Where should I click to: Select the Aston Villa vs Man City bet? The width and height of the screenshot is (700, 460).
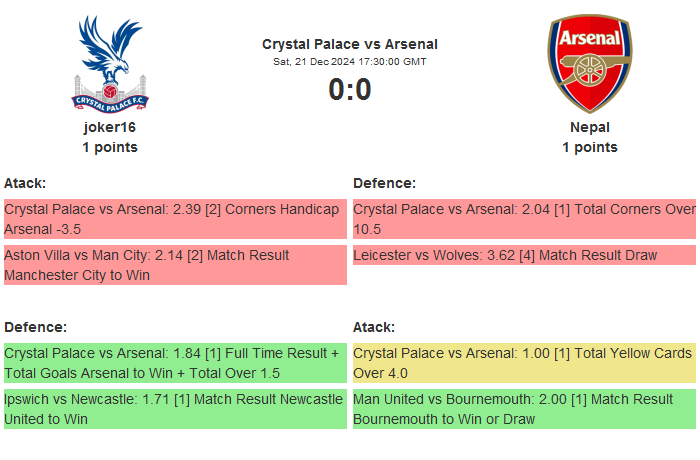point(175,265)
